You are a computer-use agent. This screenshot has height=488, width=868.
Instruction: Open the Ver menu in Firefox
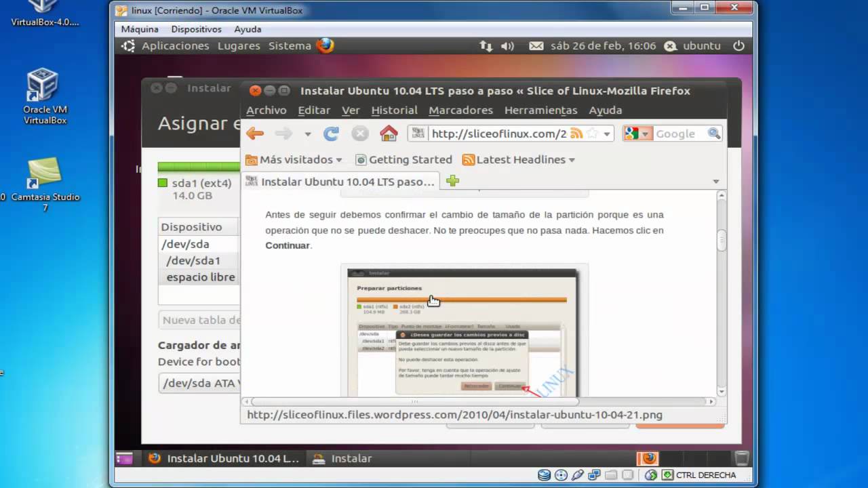pos(351,110)
